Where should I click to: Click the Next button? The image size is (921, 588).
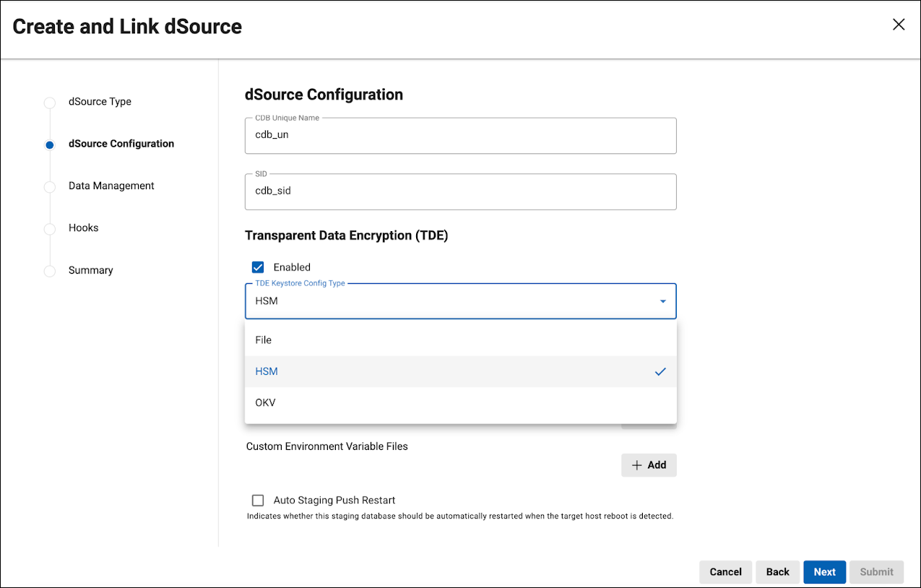pyautogui.click(x=824, y=572)
